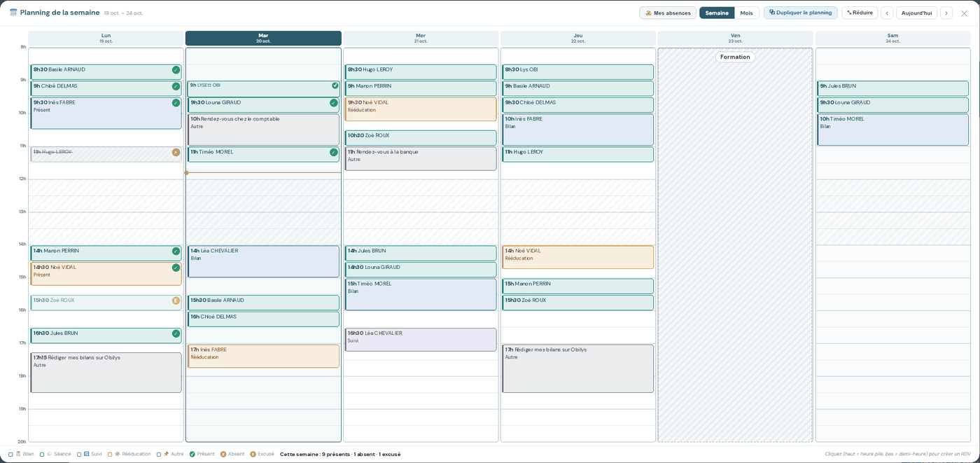Screen dimensions: 980x463
Task: Open Saturday's Timéo MOREL Bilan appointment
Action: point(893,130)
